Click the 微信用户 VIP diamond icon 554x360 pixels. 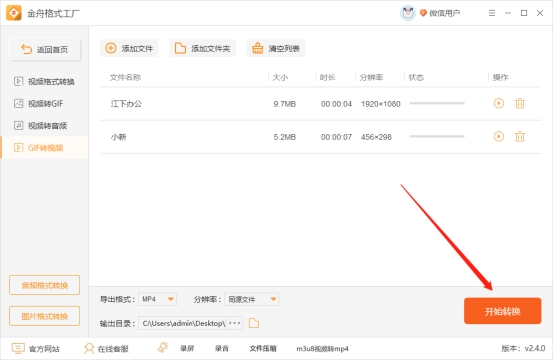423,13
